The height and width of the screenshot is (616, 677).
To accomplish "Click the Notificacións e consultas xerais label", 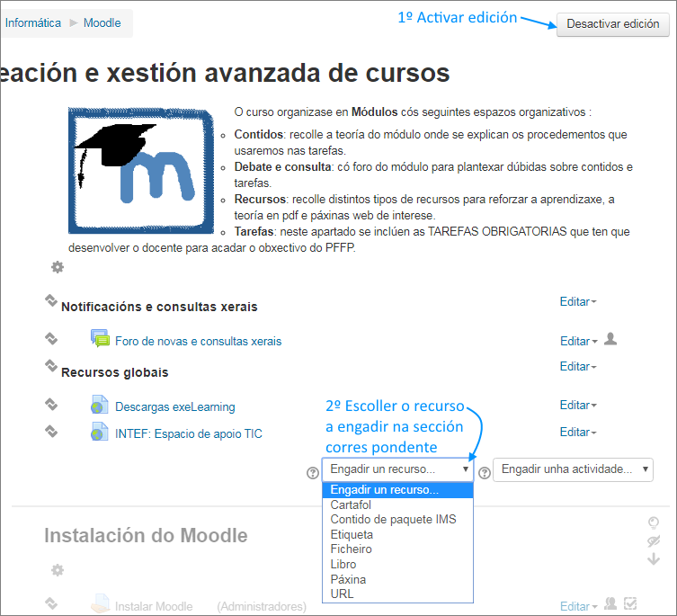I will tap(159, 307).
